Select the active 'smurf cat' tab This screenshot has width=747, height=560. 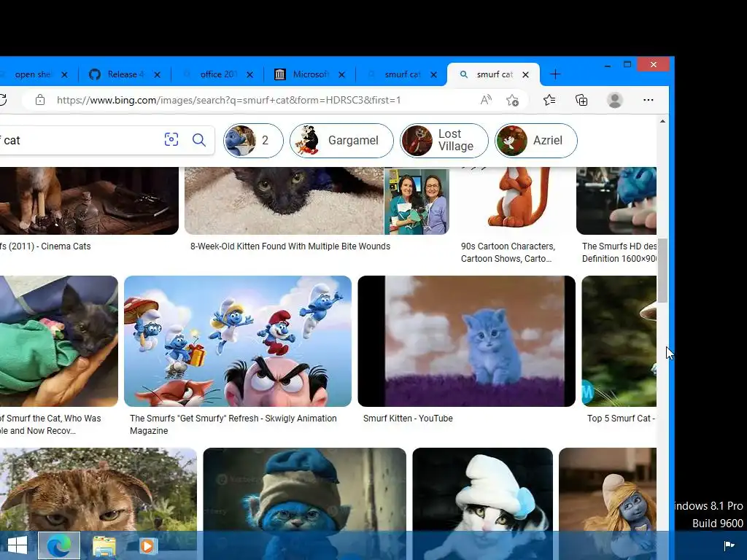pyautogui.click(x=494, y=74)
